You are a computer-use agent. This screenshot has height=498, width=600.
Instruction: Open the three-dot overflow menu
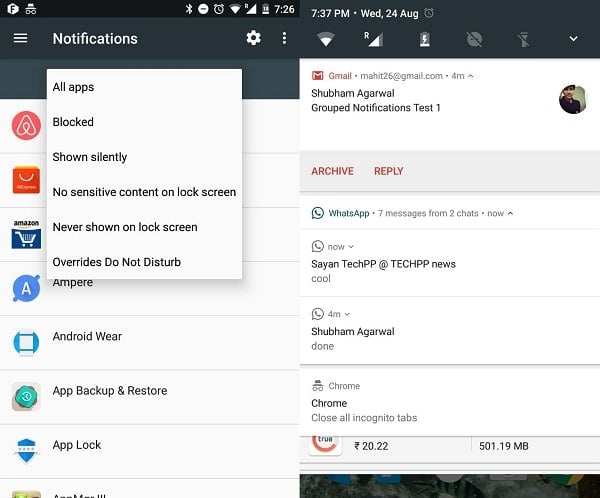(284, 38)
